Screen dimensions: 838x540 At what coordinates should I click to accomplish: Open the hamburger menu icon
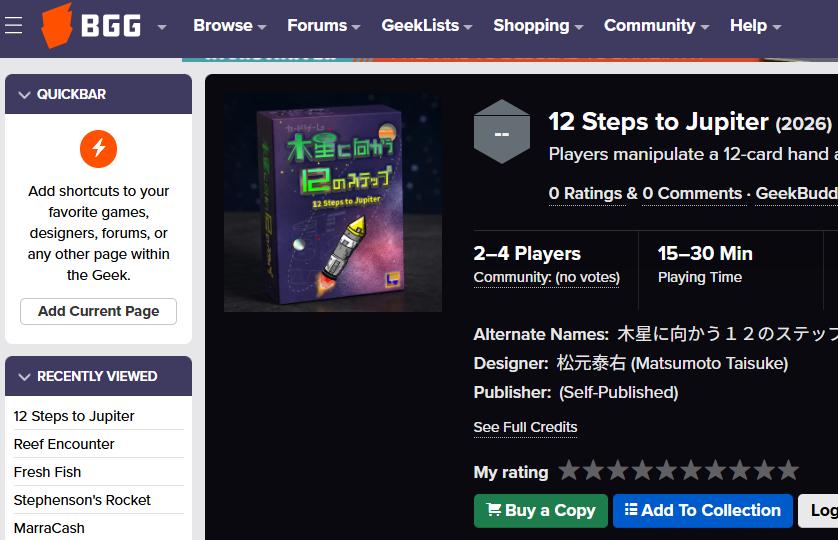coord(13,25)
